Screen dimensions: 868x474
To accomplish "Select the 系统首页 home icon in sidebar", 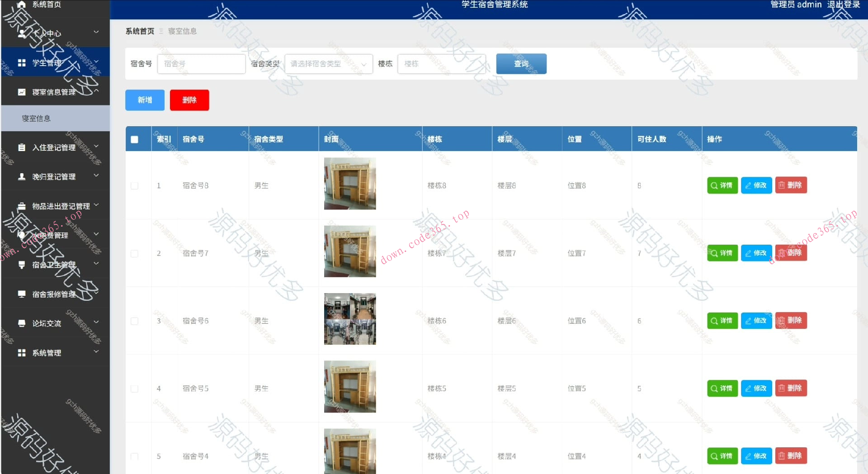I will [x=21, y=4].
